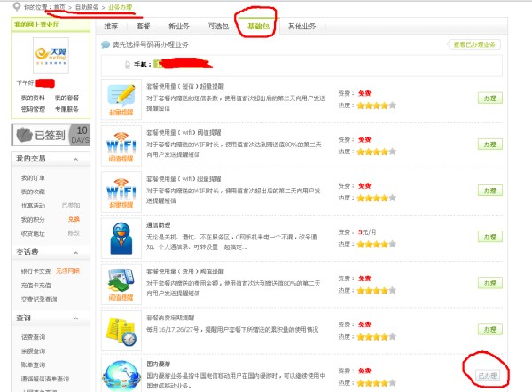Open 账单查询 link
This screenshot has width=532, height=392.
tap(33, 365)
